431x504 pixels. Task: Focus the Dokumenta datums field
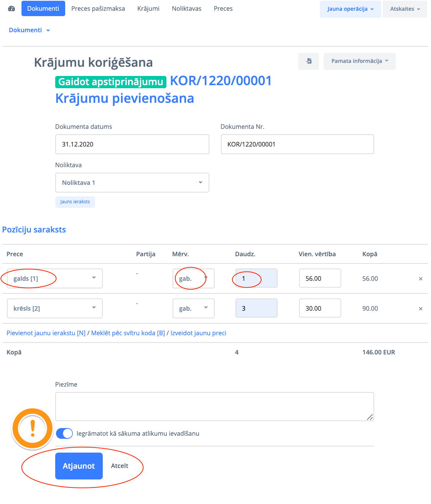click(132, 144)
